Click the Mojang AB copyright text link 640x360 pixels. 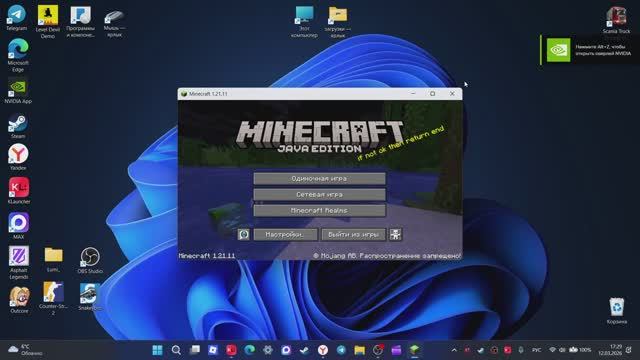click(x=387, y=256)
